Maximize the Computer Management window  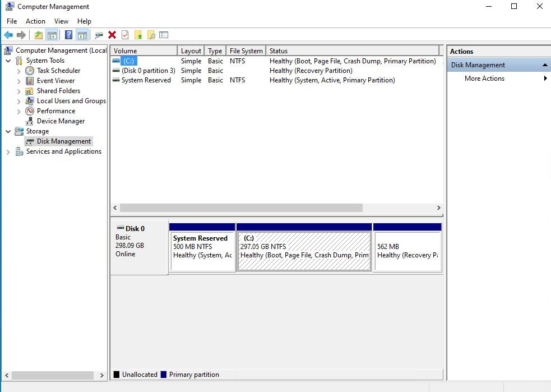[514, 6]
